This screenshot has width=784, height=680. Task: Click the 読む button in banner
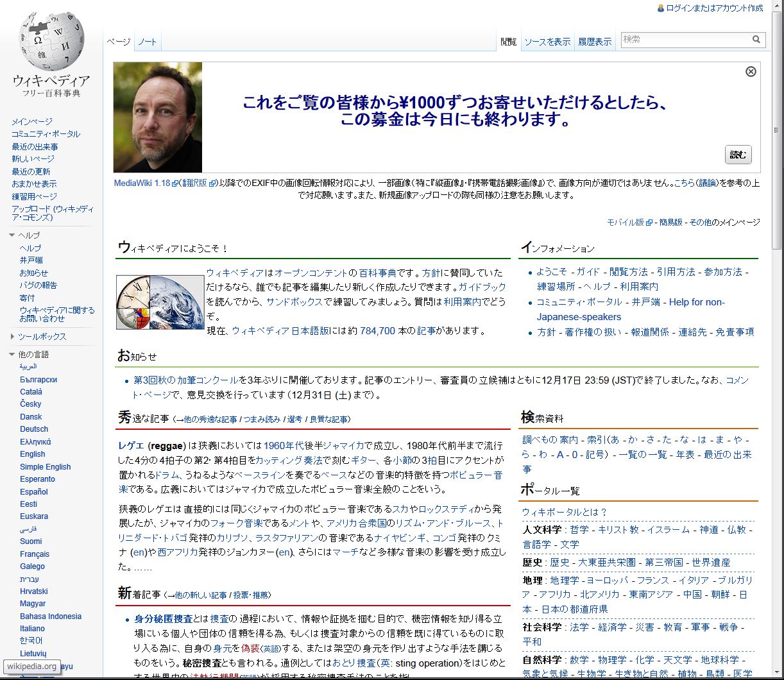738,155
